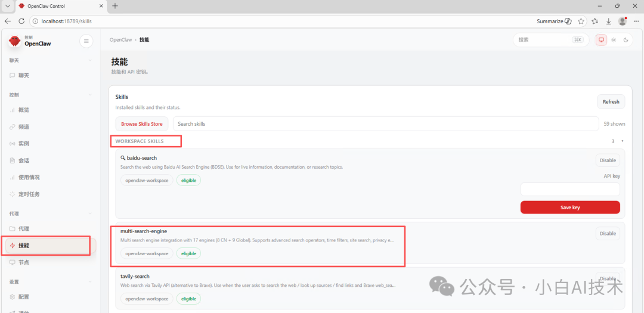This screenshot has width=644, height=313.
Task: Click the OpenClaw red logo icon
Action: point(14,41)
